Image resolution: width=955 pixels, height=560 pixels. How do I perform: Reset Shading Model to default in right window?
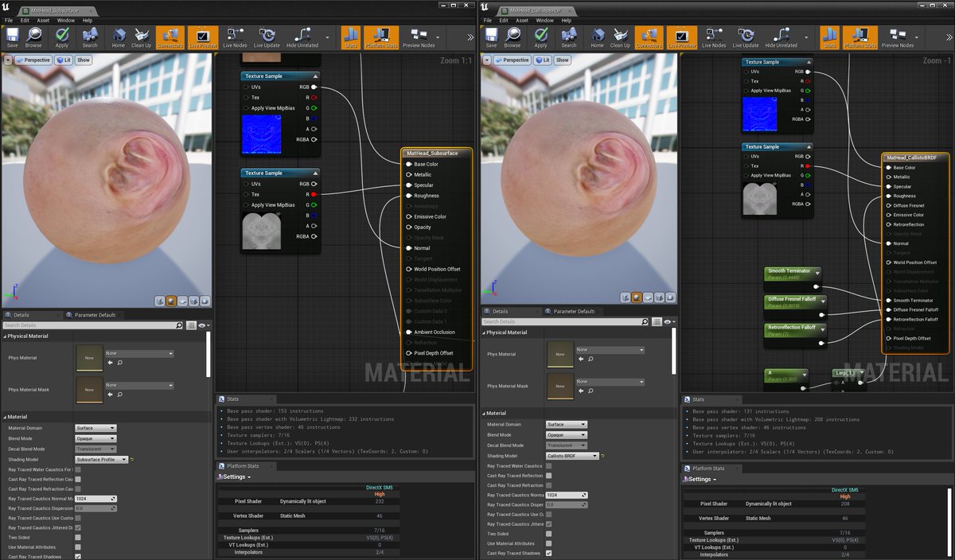pyautogui.click(x=603, y=456)
